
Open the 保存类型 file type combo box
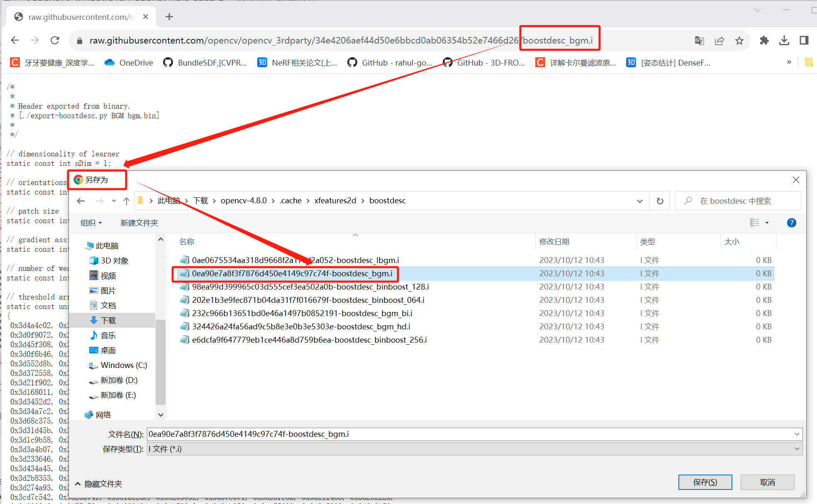[x=475, y=449]
